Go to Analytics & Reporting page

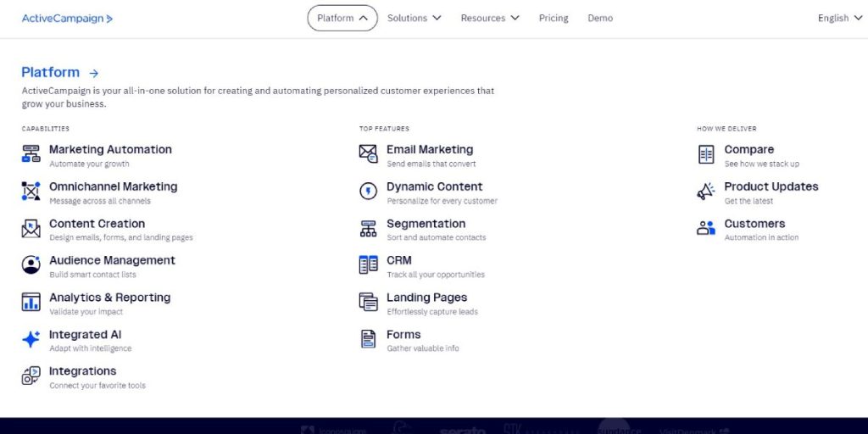(x=109, y=298)
